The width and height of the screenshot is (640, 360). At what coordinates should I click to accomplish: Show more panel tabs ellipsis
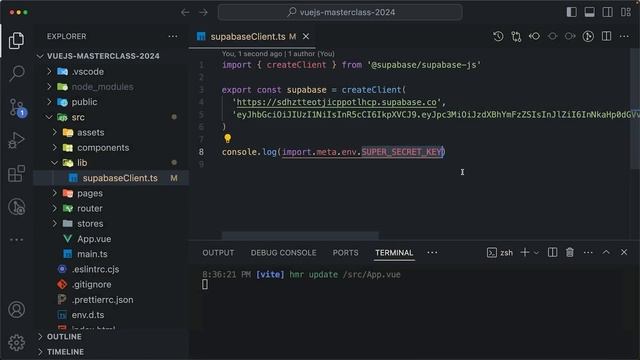pyautogui.click(x=432, y=253)
